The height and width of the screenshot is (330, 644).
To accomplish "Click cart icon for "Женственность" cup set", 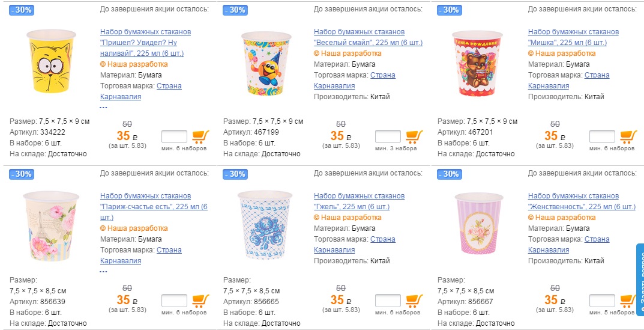I will pyautogui.click(x=628, y=301).
